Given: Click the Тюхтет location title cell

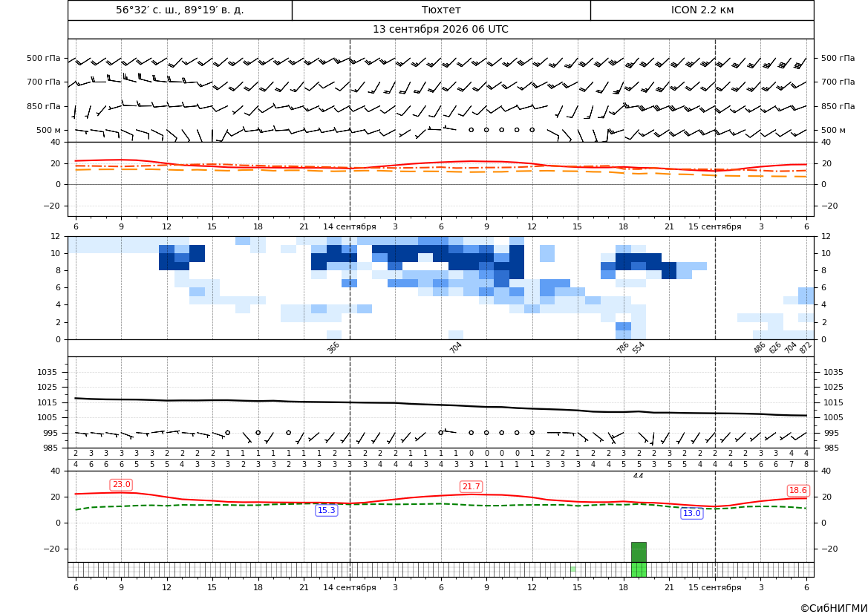Looking at the screenshot, I should (x=441, y=10).
